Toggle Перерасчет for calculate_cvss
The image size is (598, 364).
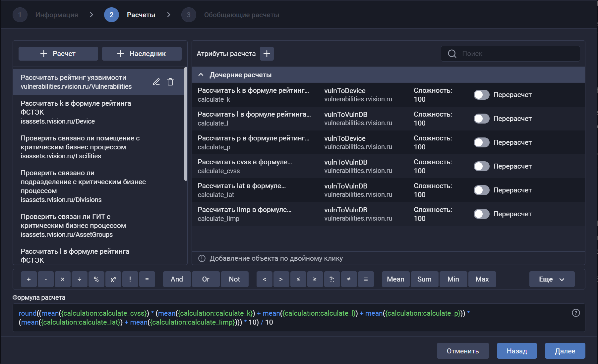(x=481, y=166)
